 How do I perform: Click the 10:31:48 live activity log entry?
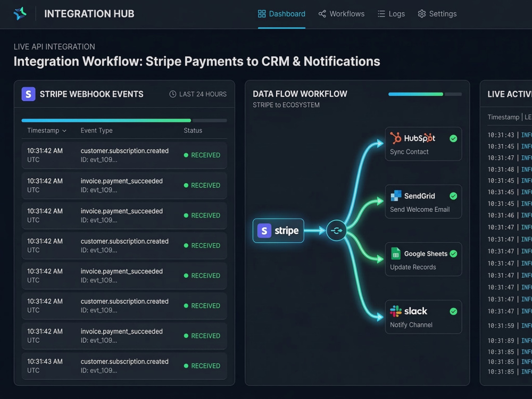(x=510, y=169)
